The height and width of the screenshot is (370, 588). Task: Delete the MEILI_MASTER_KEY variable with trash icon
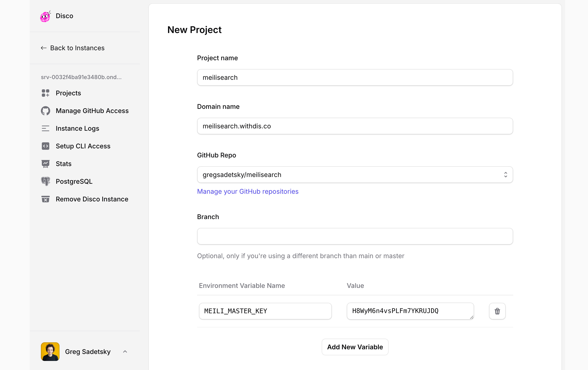click(x=497, y=311)
